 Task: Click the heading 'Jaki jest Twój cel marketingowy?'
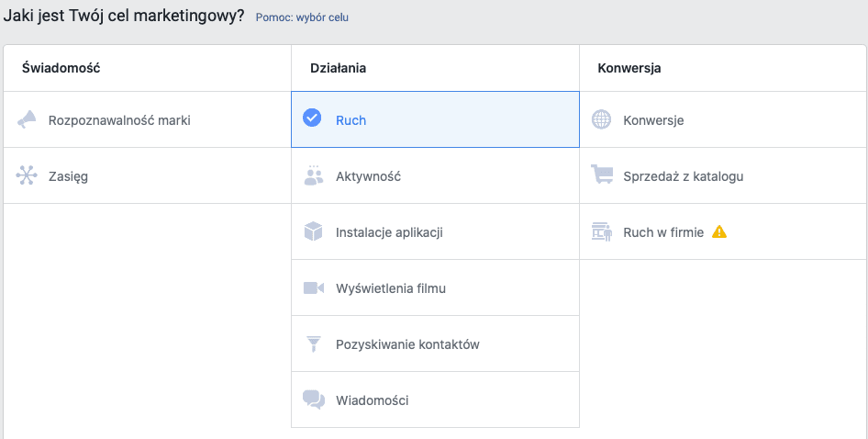pyautogui.click(x=124, y=16)
